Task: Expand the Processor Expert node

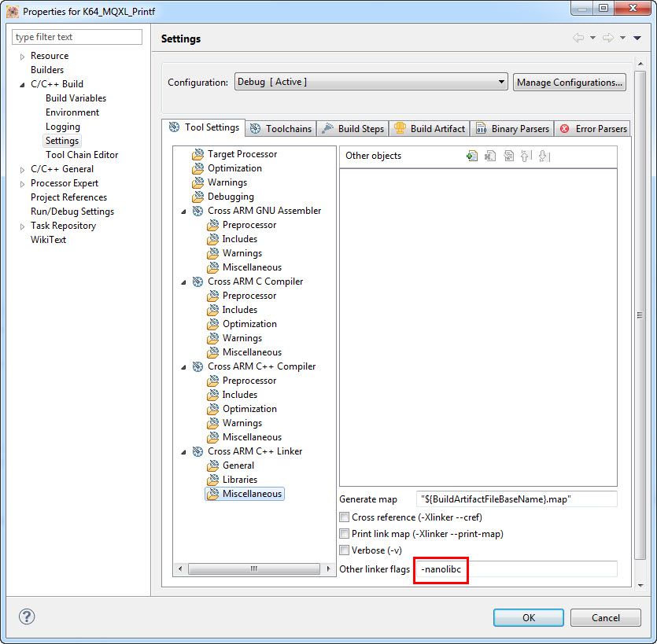Action: tap(22, 184)
